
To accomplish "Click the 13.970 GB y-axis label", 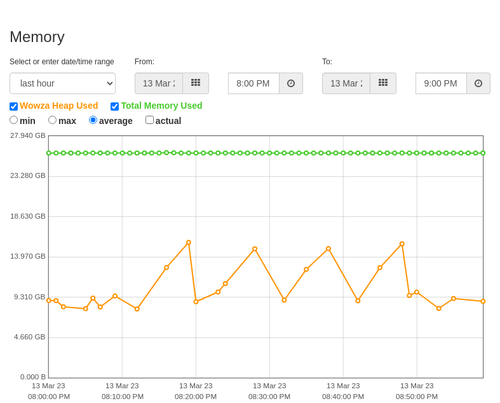I will click(x=28, y=256).
